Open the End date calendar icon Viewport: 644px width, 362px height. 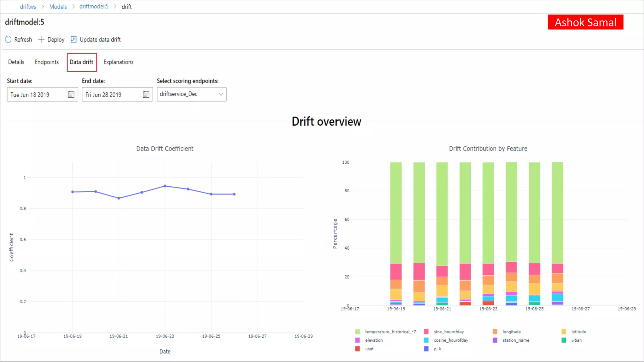tap(146, 95)
